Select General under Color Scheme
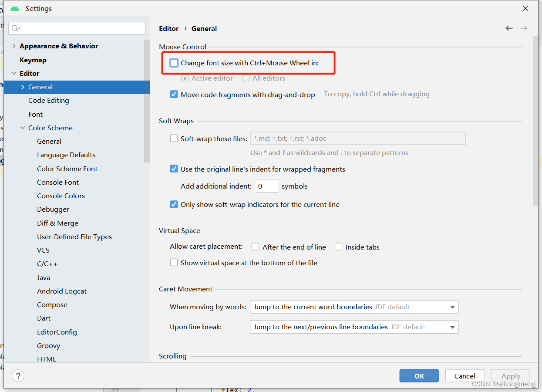This screenshot has width=542, height=392. [49, 142]
